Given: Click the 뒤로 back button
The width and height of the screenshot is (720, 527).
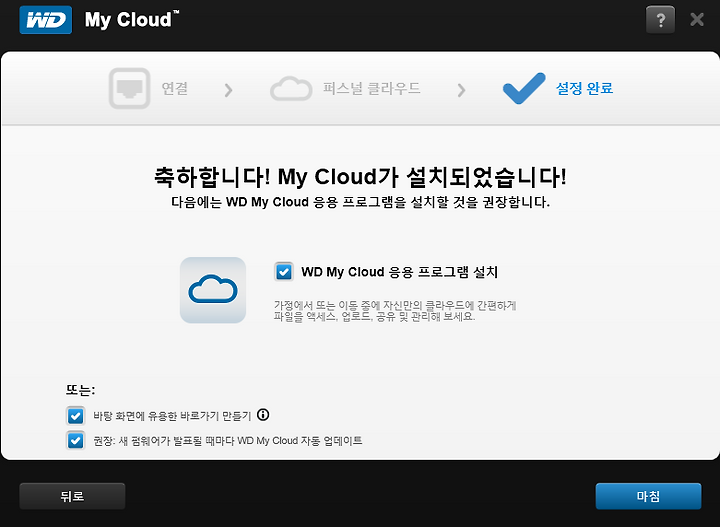Looking at the screenshot, I should pos(72,496).
